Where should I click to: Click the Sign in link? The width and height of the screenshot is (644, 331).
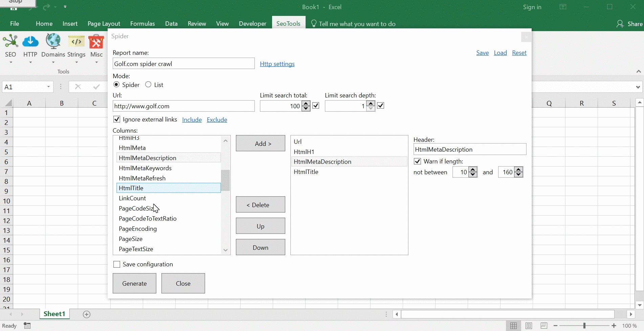pos(532,7)
